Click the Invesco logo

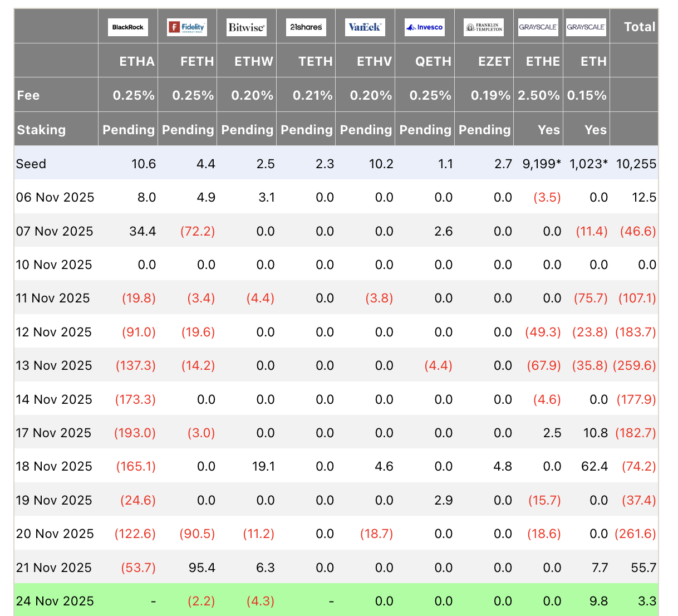[x=425, y=27]
